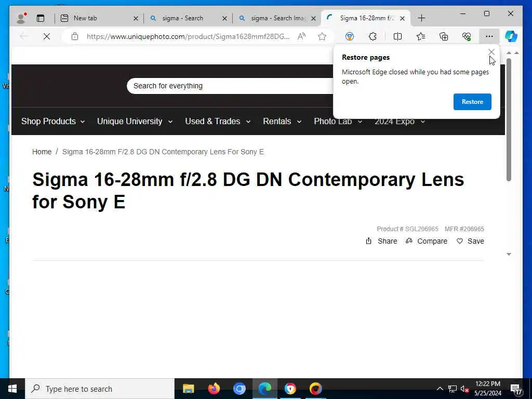
Task: Close the sigma - Search Images tab
Action: click(x=313, y=18)
